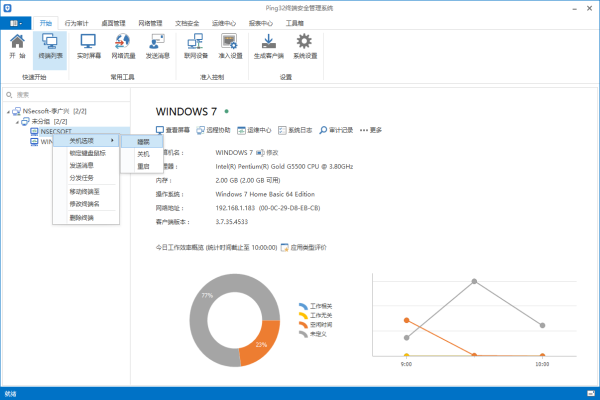Screen dimensions: 600x400
Task: Click the WIN terminal computer icon in tree
Action: coord(34,142)
